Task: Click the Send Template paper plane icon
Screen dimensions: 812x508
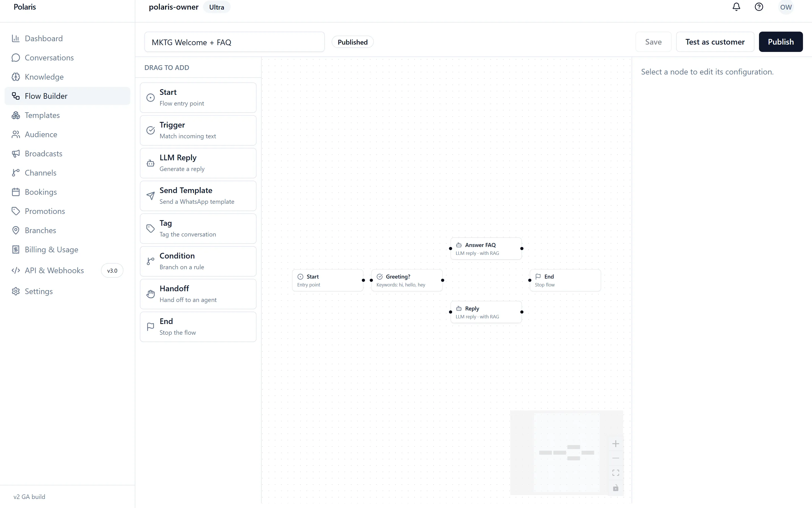Action: (151, 196)
